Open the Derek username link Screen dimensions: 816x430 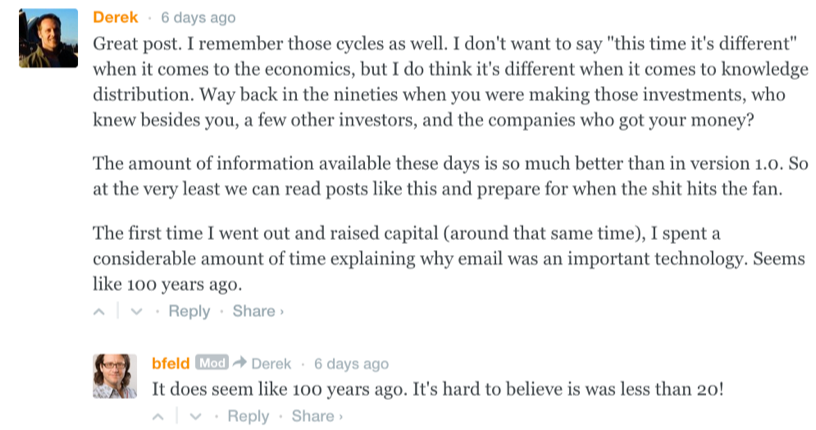tap(116, 18)
